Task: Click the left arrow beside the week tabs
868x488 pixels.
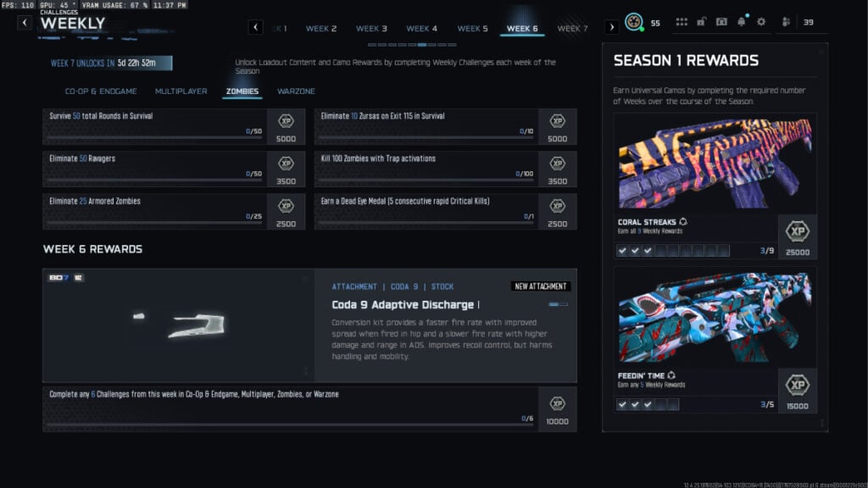Action: [x=255, y=27]
